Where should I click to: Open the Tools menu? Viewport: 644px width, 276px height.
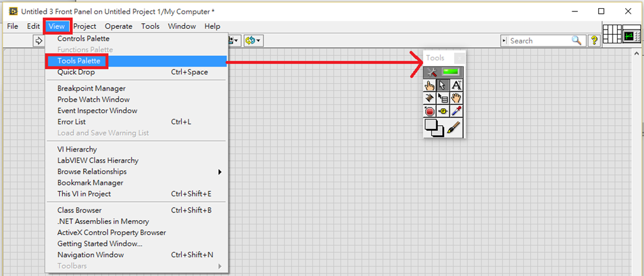pos(150,26)
